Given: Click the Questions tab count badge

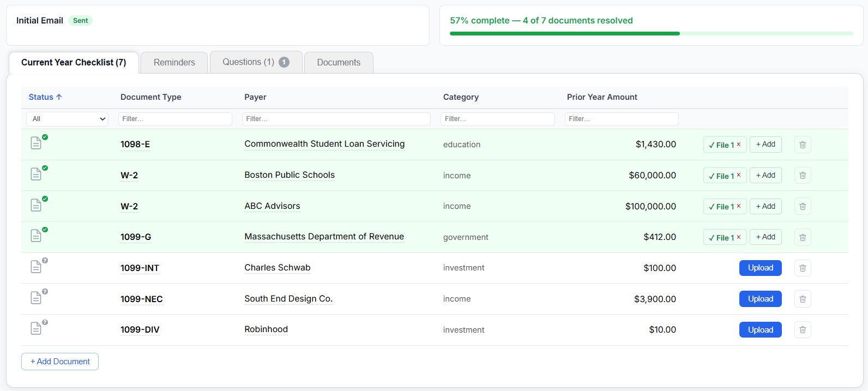Looking at the screenshot, I should 284,62.
